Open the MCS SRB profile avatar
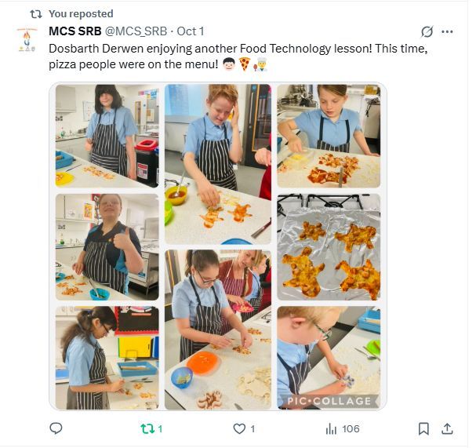 pos(27,40)
